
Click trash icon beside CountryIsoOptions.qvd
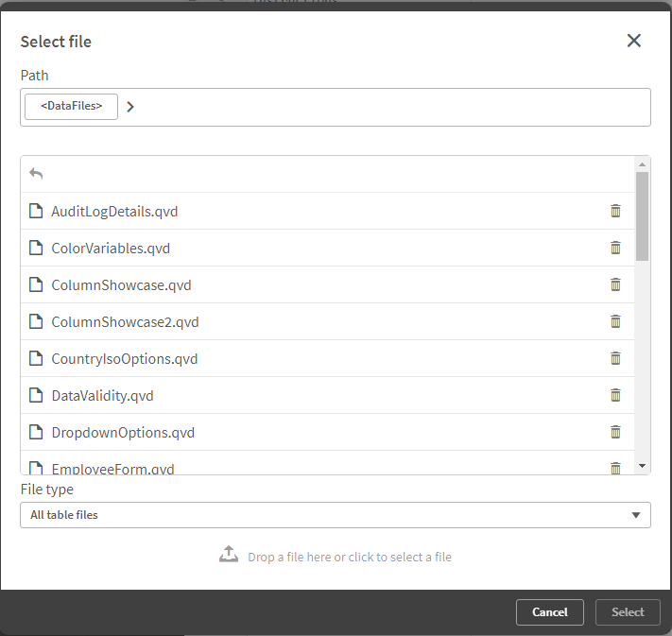click(615, 358)
